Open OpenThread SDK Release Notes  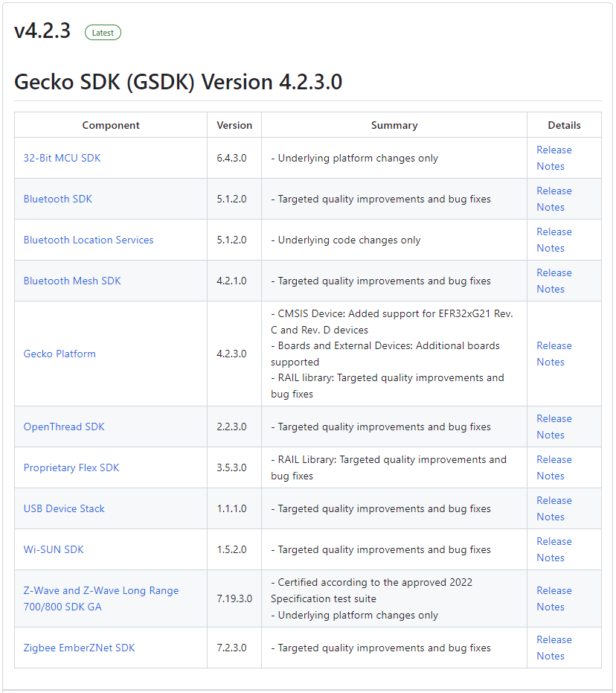tap(554, 427)
